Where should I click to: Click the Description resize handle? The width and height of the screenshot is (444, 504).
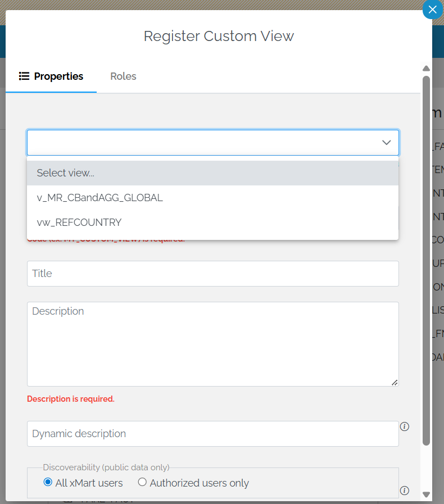pos(394,382)
